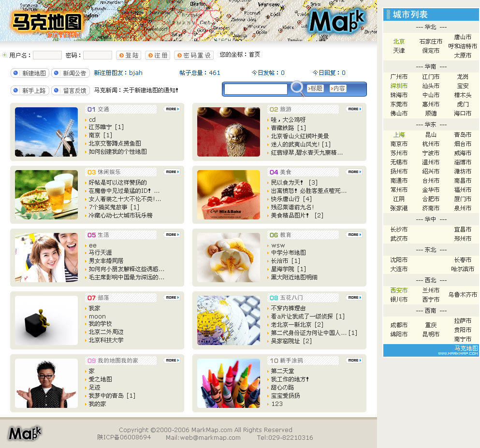Open the 北京交警蹲点捞鱼图 post

coord(115,143)
